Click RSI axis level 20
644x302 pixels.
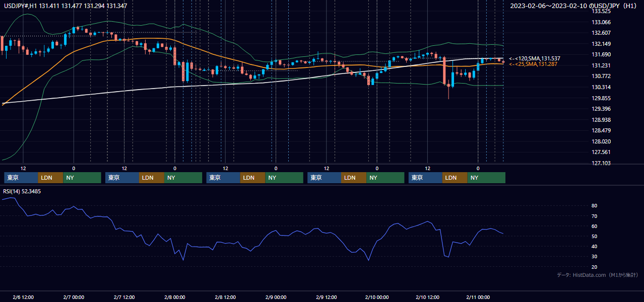coord(595,267)
